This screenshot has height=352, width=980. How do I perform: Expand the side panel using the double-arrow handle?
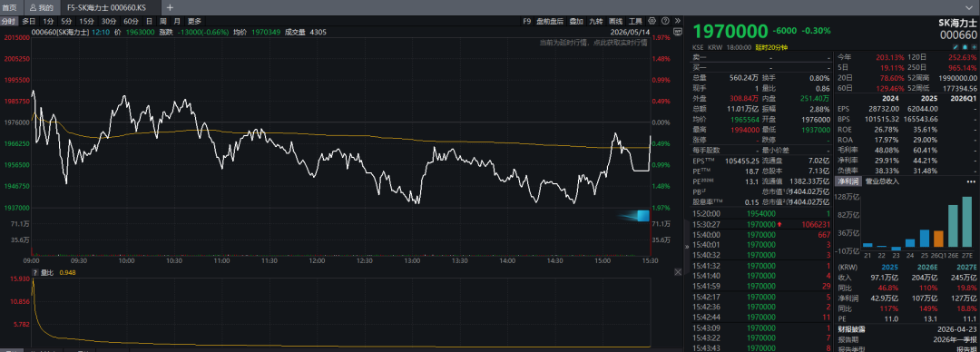pyautogui.click(x=687, y=247)
